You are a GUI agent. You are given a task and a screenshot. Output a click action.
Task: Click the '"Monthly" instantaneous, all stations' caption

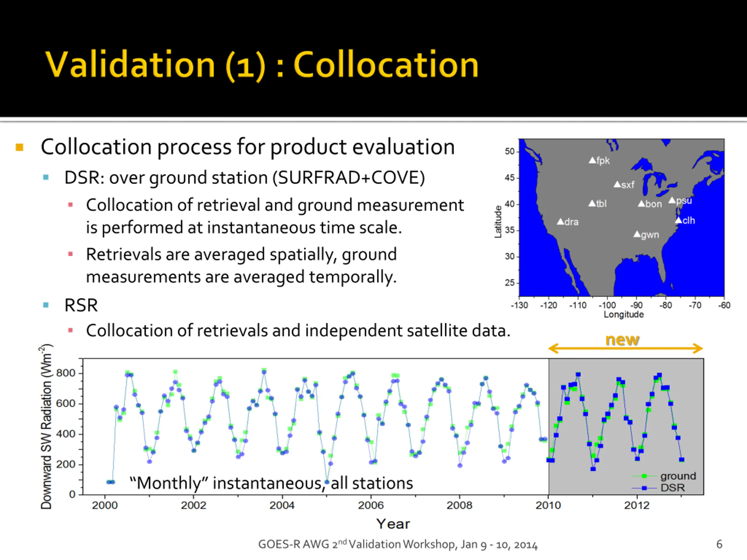(x=271, y=483)
